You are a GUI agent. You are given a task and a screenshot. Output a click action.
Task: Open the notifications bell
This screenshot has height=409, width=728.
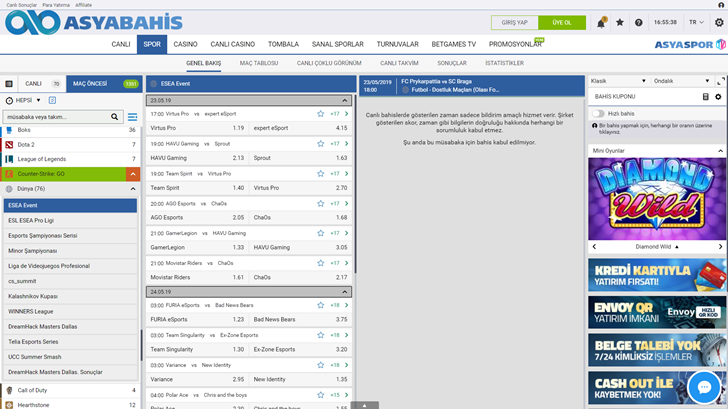click(x=601, y=23)
